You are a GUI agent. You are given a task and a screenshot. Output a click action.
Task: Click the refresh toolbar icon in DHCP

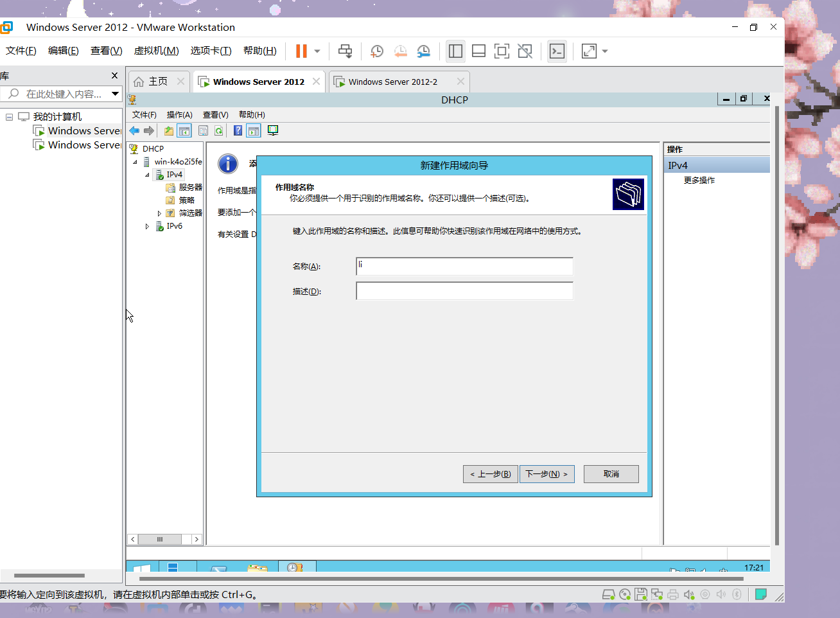tap(219, 131)
